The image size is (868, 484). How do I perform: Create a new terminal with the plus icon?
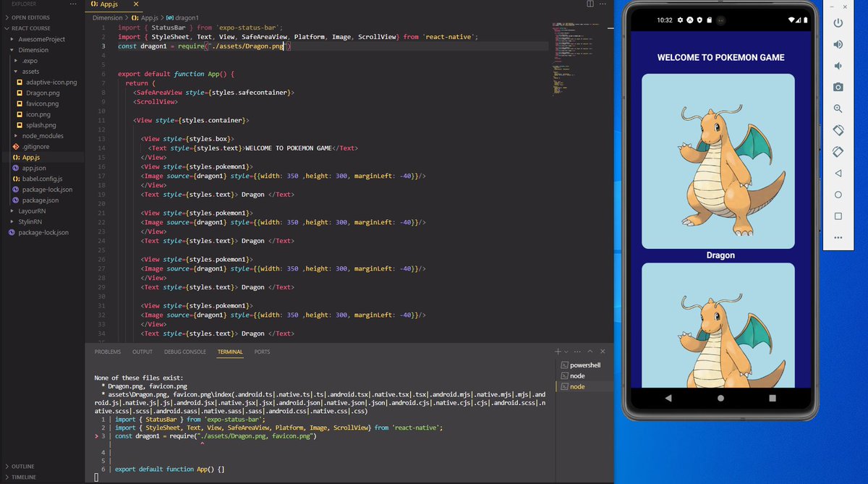tap(558, 352)
